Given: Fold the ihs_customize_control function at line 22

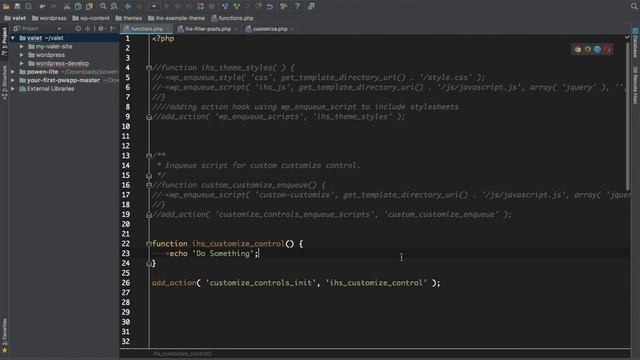Looking at the screenshot, I should coord(149,244).
